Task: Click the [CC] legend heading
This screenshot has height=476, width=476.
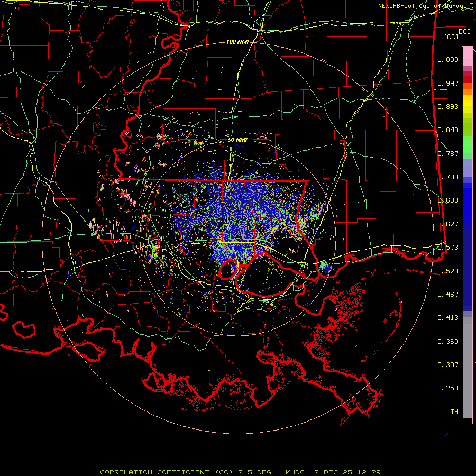Action: pos(451,36)
